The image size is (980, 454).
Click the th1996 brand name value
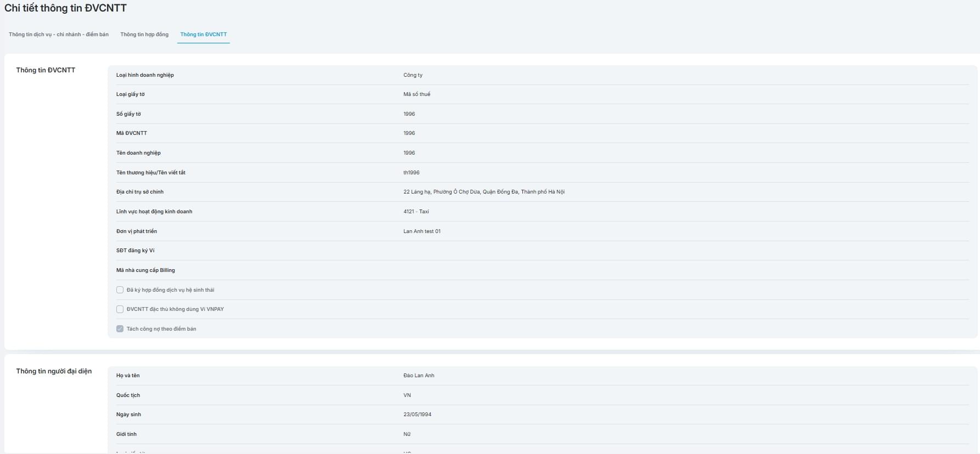[x=411, y=173]
